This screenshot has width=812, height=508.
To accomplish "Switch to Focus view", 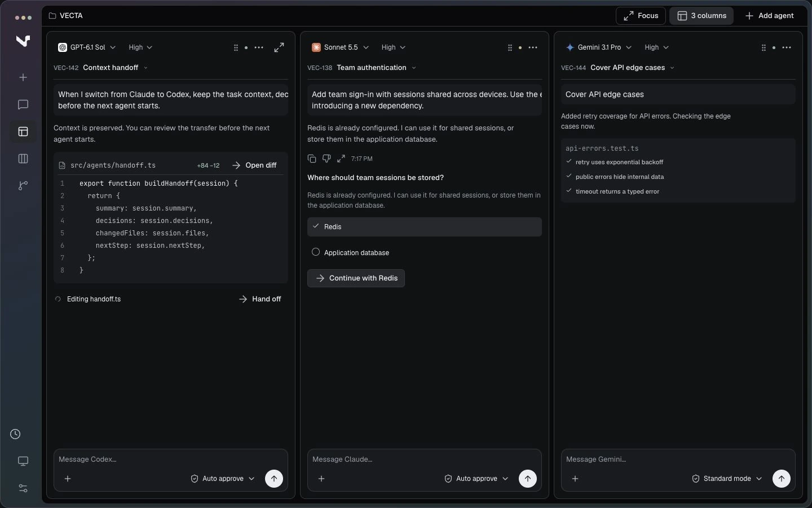I will (641, 16).
